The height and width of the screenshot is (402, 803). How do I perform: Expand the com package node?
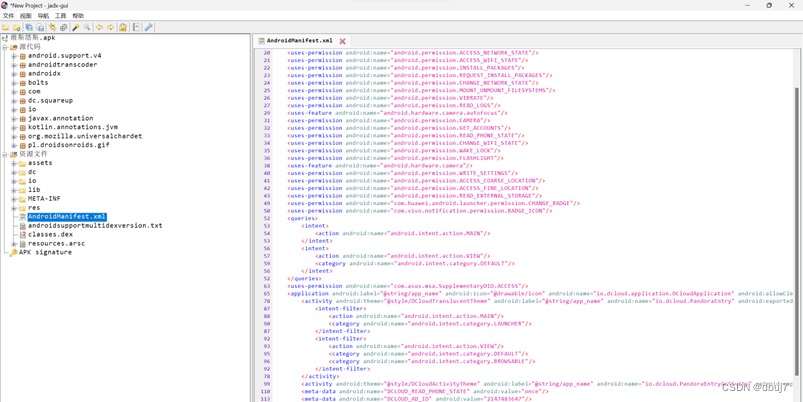pyautogui.click(x=14, y=92)
